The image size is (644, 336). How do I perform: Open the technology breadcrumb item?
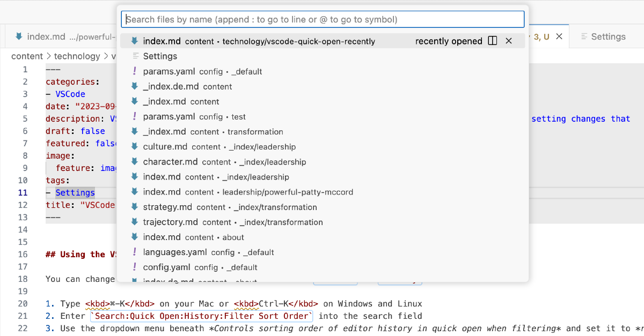77,56
